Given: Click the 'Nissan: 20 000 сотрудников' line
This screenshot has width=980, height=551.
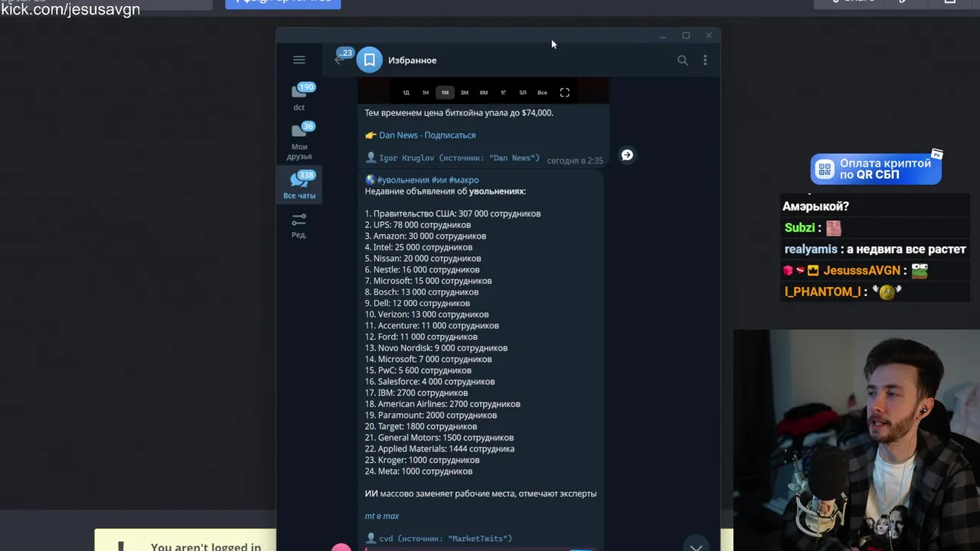Looking at the screenshot, I should 423,259.
